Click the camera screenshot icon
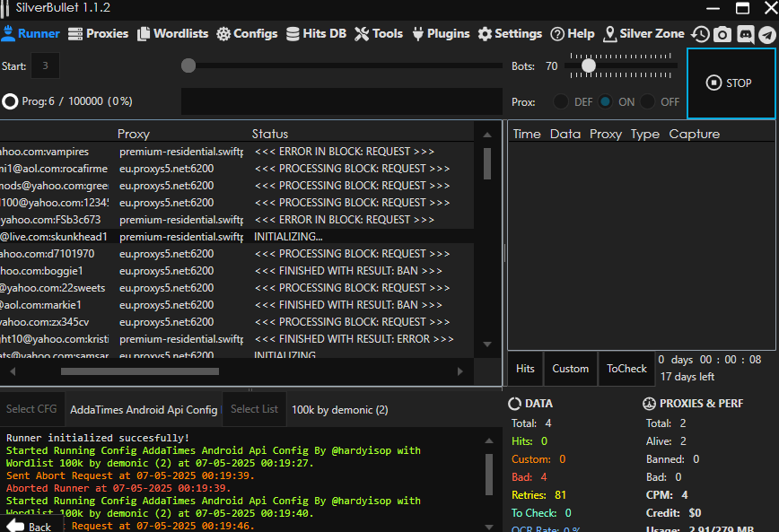 click(x=722, y=34)
